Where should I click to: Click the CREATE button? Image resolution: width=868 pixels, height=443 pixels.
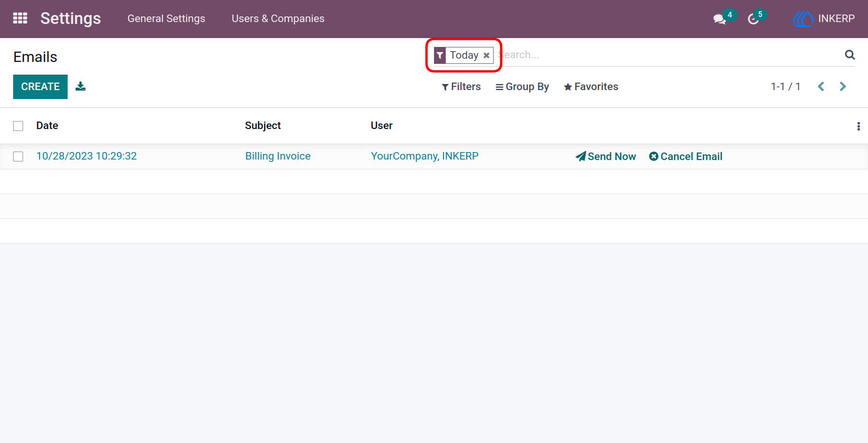(40, 87)
